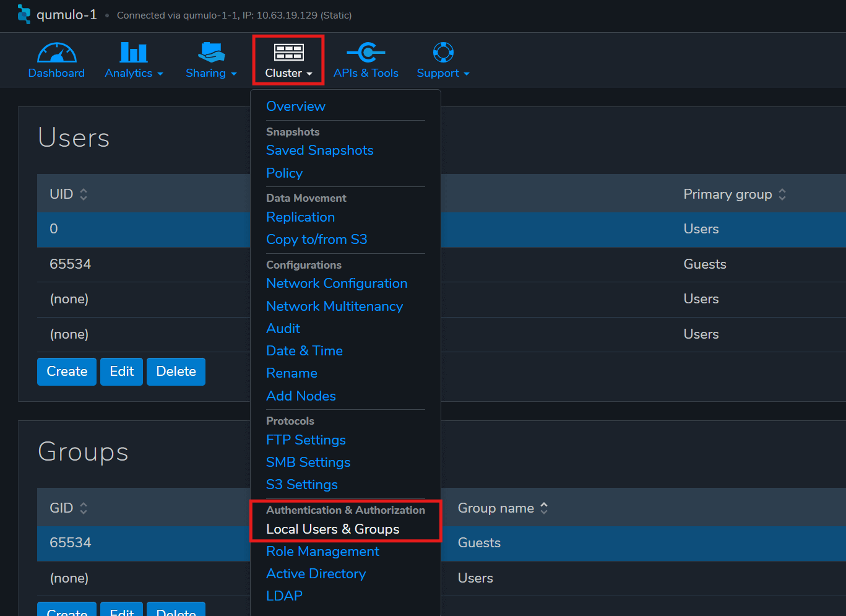Sort groups by GID column arrows
Image resolution: width=846 pixels, height=616 pixels.
tap(84, 508)
